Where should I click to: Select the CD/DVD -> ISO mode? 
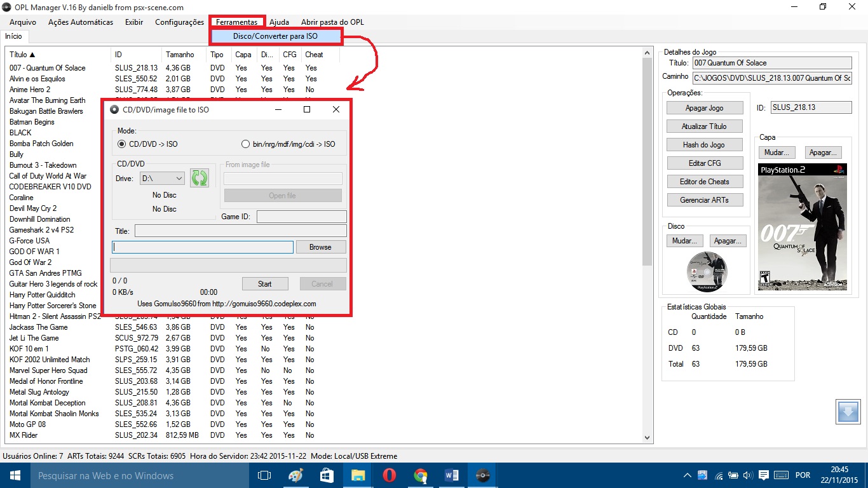pyautogui.click(x=123, y=144)
